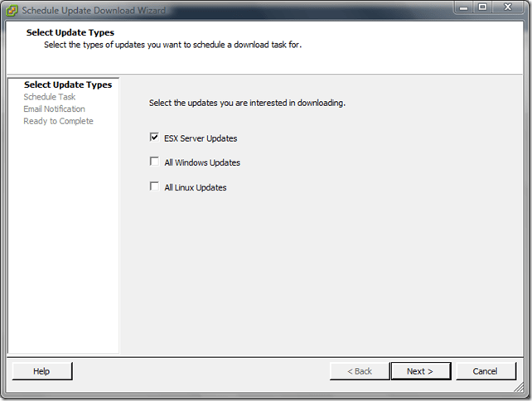Screen dimensions: 532x401
Task: Click the 'All Linux Updates' label text
Action: (x=196, y=187)
